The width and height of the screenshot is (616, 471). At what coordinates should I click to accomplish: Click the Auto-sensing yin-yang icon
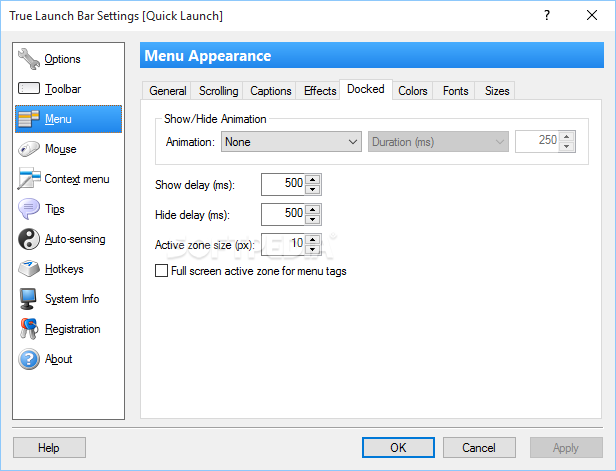coord(29,239)
